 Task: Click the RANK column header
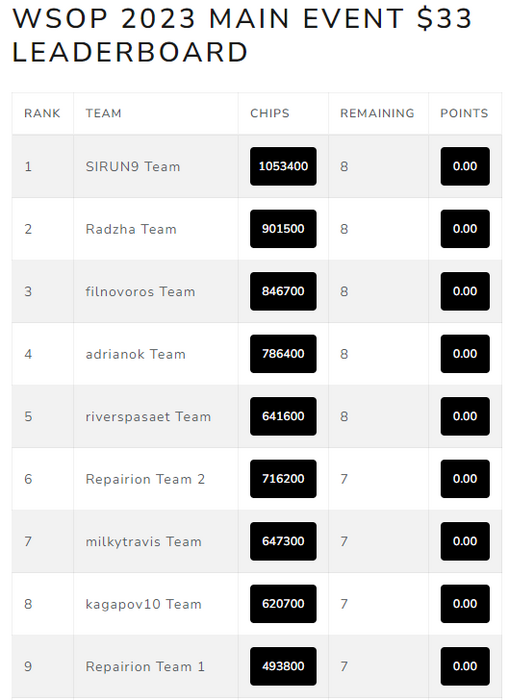pyautogui.click(x=42, y=113)
